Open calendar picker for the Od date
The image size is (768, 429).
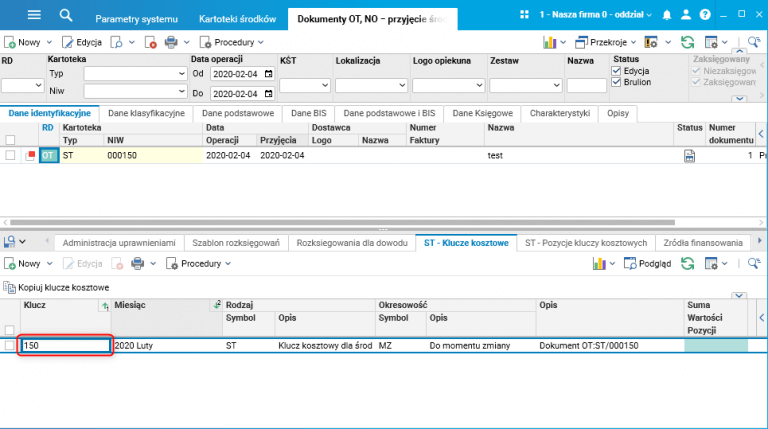pos(268,74)
